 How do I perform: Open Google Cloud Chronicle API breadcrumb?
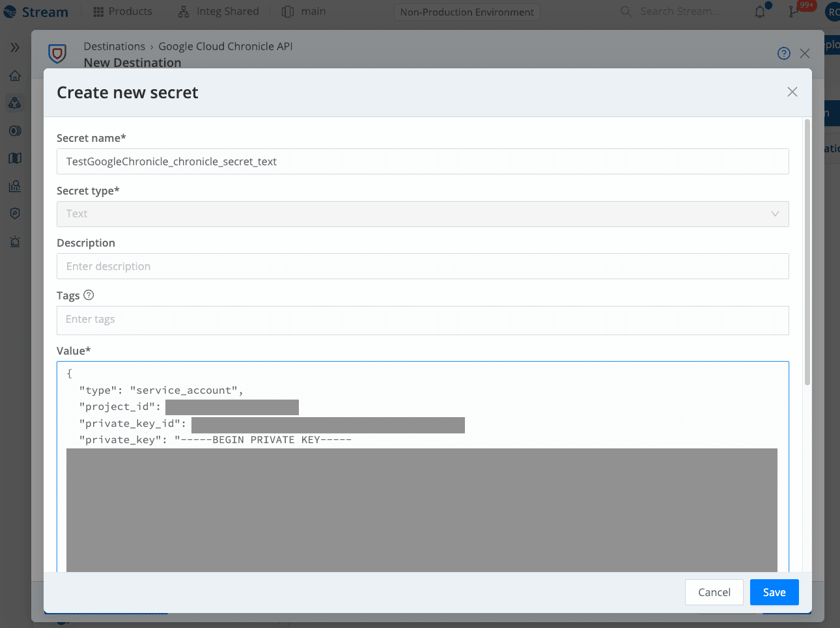coord(225,46)
